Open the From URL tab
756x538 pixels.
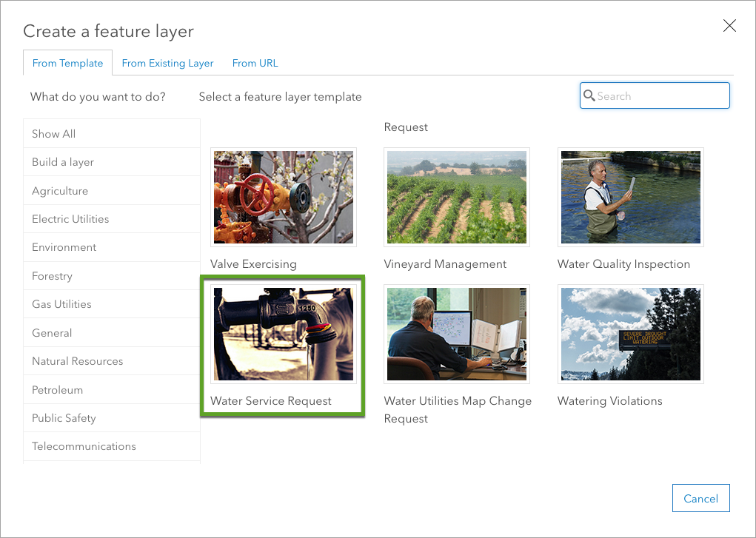coord(255,63)
